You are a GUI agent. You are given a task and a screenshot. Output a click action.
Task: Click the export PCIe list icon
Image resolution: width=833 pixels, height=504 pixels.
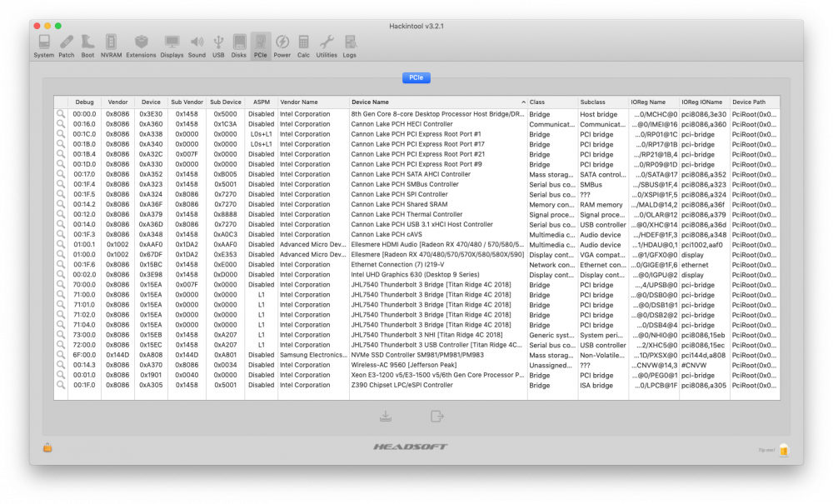pos(436,417)
